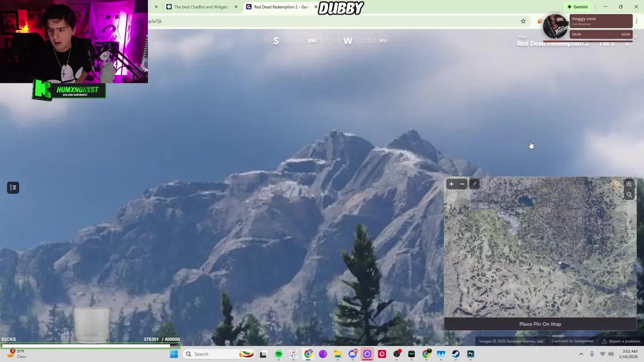Bookmark this page with the star icon
The image size is (644, 362).
(x=523, y=21)
